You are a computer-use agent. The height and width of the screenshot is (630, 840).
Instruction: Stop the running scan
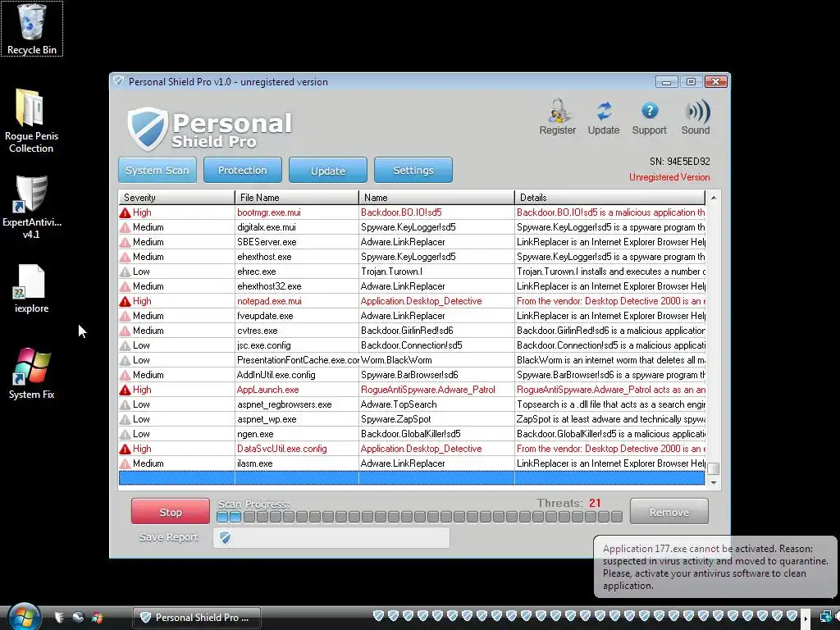[171, 512]
